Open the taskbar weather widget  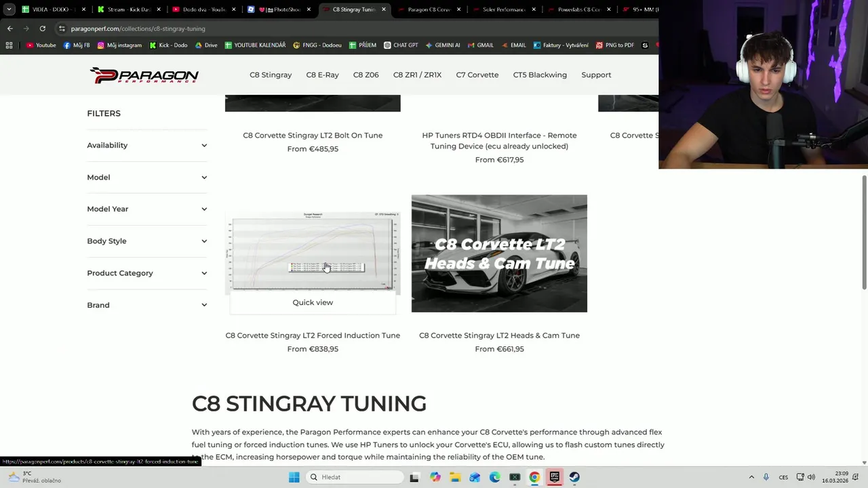34,477
